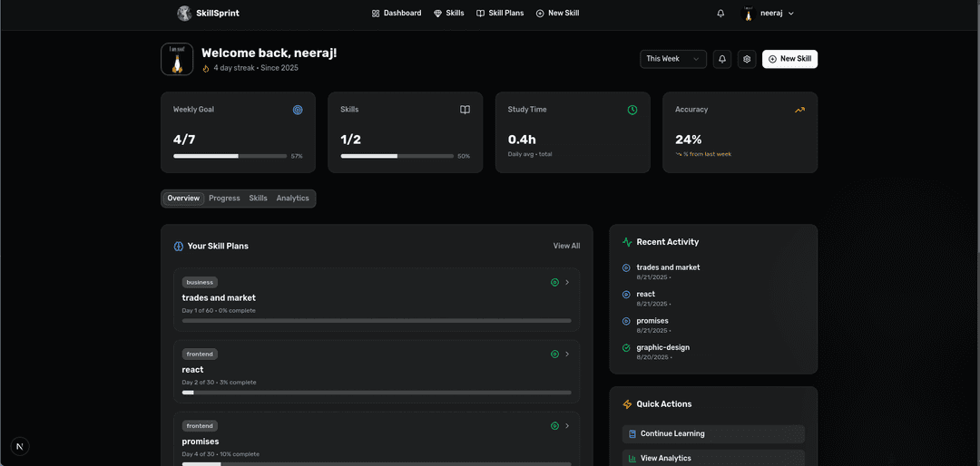Open the settings gear button
The height and width of the screenshot is (466, 980).
click(747, 59)
